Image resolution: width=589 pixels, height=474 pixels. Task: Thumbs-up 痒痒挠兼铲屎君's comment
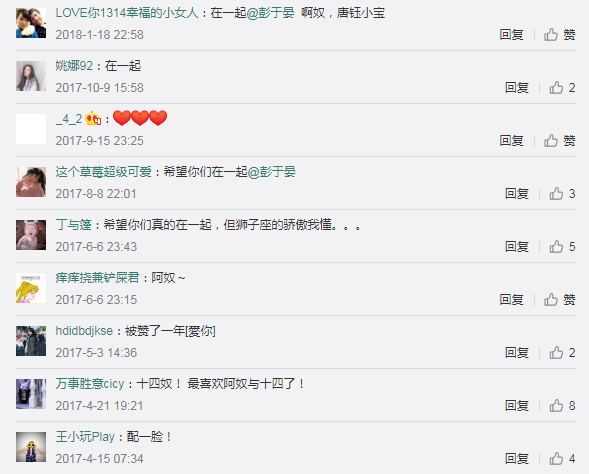559,299
